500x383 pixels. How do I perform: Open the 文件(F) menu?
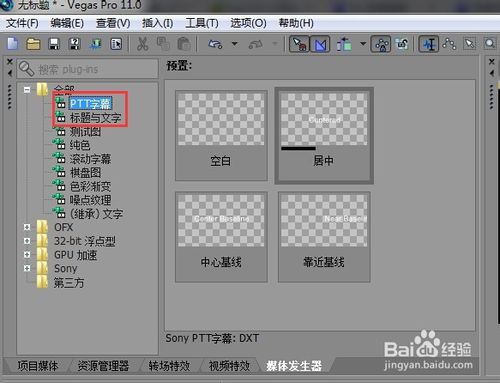click(x=22, y=23)
